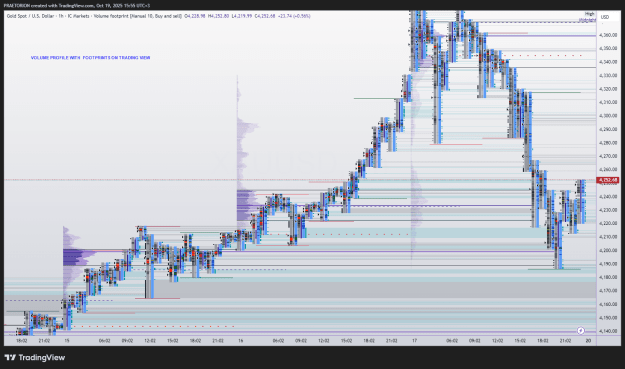
Task: Click the date label 20 on time axis
Action: coord(588,341)
